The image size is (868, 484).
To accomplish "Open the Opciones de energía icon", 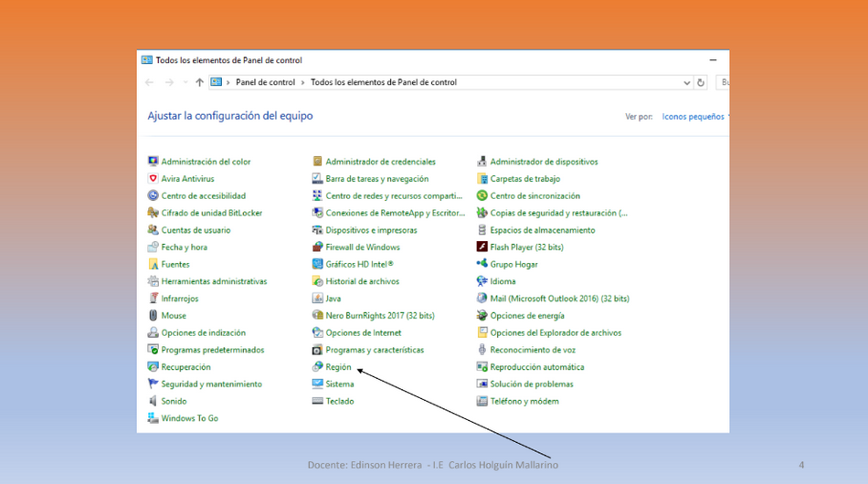I will click(x=482, y=315).
